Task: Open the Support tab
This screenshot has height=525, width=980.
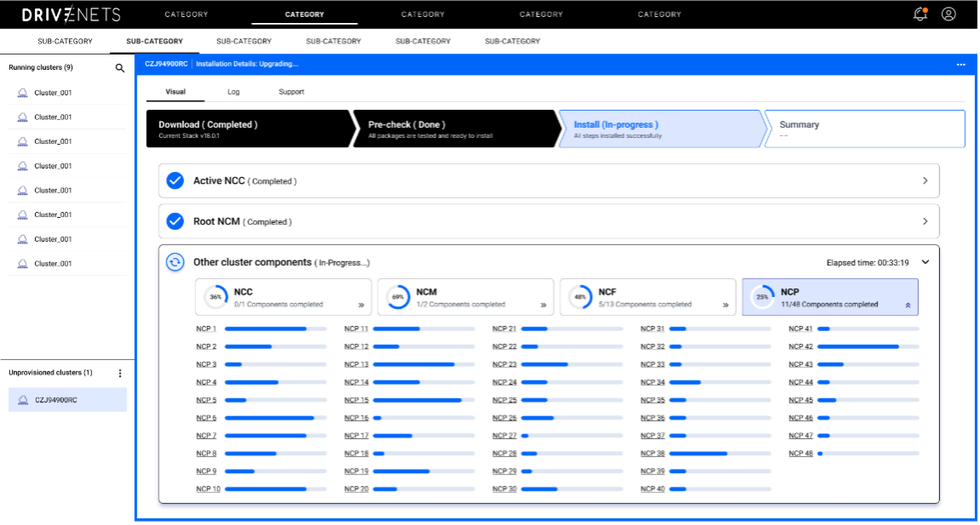Action: point(291,92)
